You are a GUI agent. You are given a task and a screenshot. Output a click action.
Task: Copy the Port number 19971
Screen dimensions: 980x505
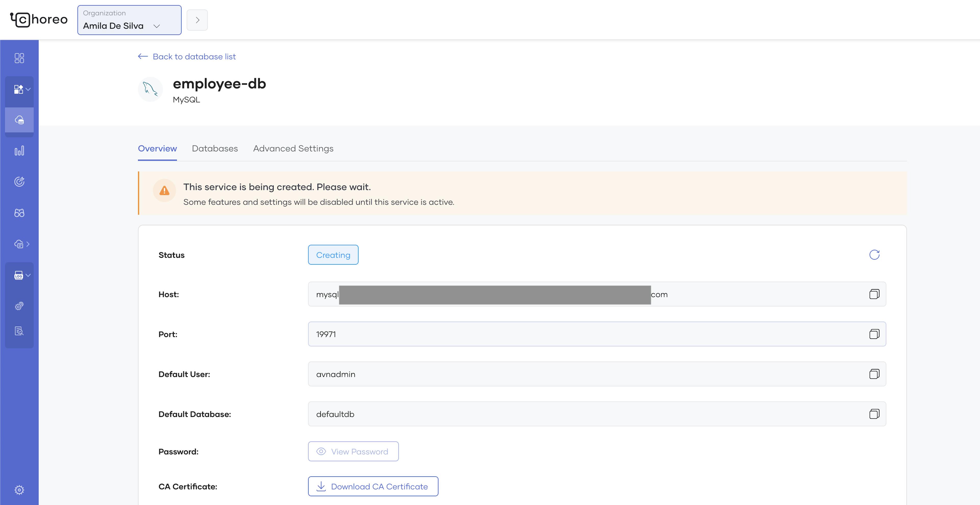click(x=874, y=334)
